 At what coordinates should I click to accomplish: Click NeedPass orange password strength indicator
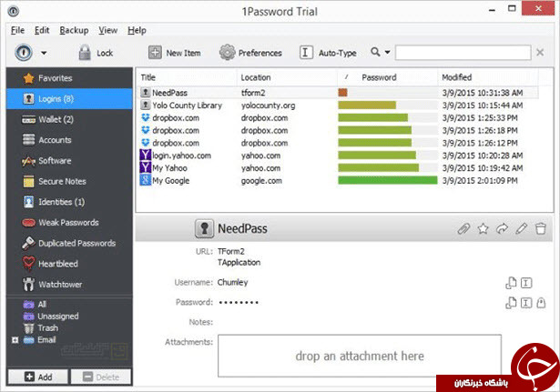[x=343, y=93]
